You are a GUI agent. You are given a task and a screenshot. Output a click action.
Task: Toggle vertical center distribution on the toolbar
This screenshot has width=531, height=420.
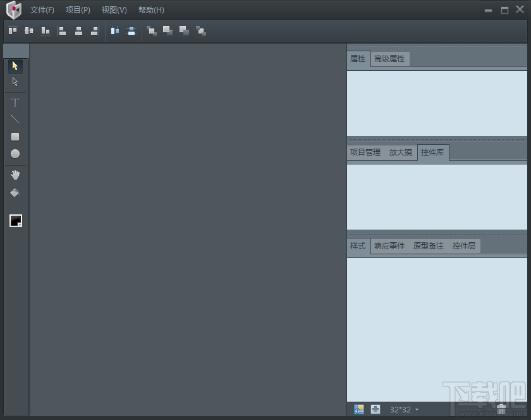[131, 30]
